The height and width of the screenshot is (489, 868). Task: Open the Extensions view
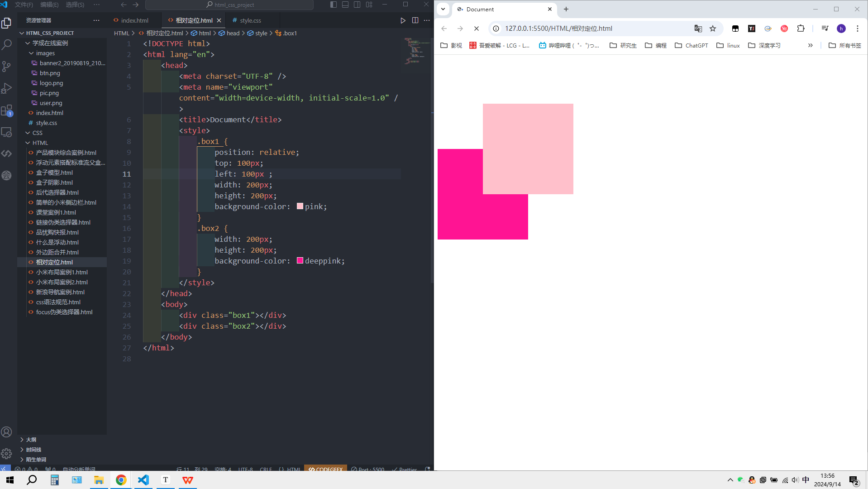pyautogui.click(x=7, y=110)
